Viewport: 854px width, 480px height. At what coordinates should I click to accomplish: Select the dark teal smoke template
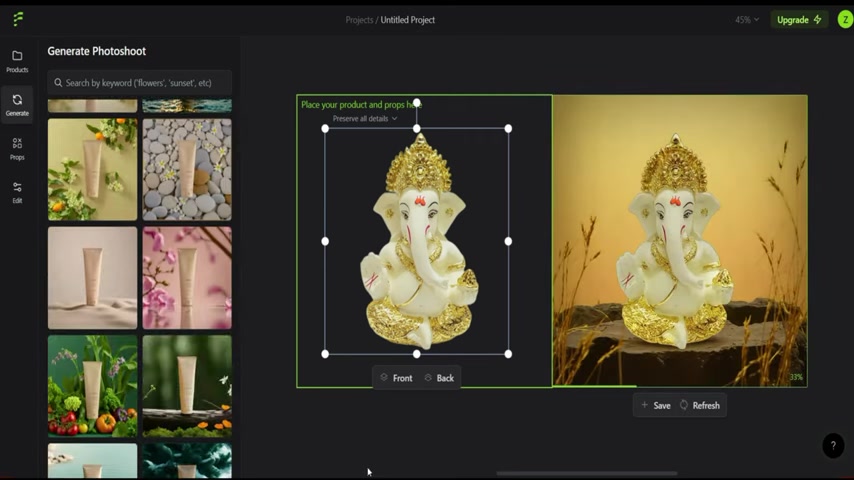(x=187, y=460)
